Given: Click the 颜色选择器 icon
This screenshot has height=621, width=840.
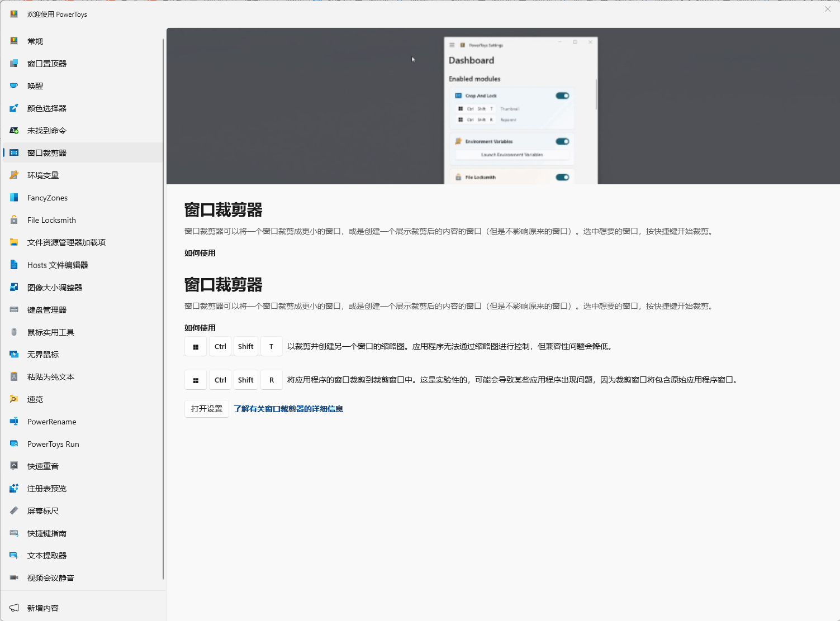Looking at the screenshot, I should tap(14, 108).
